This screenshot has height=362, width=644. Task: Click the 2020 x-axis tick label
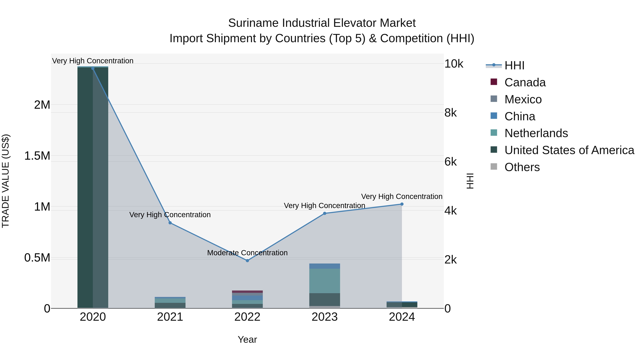pyautogui.click(x=93, y=317)
